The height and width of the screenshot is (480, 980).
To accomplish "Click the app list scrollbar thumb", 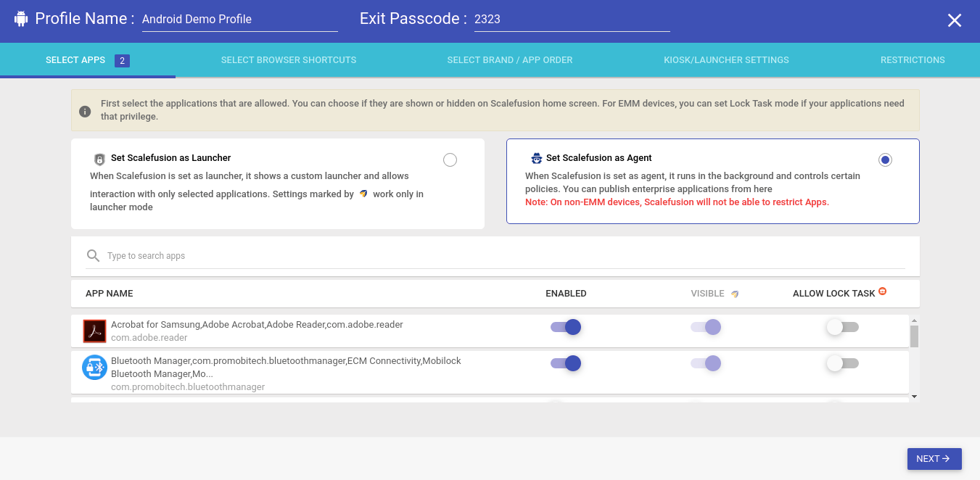I will (914, 336).
